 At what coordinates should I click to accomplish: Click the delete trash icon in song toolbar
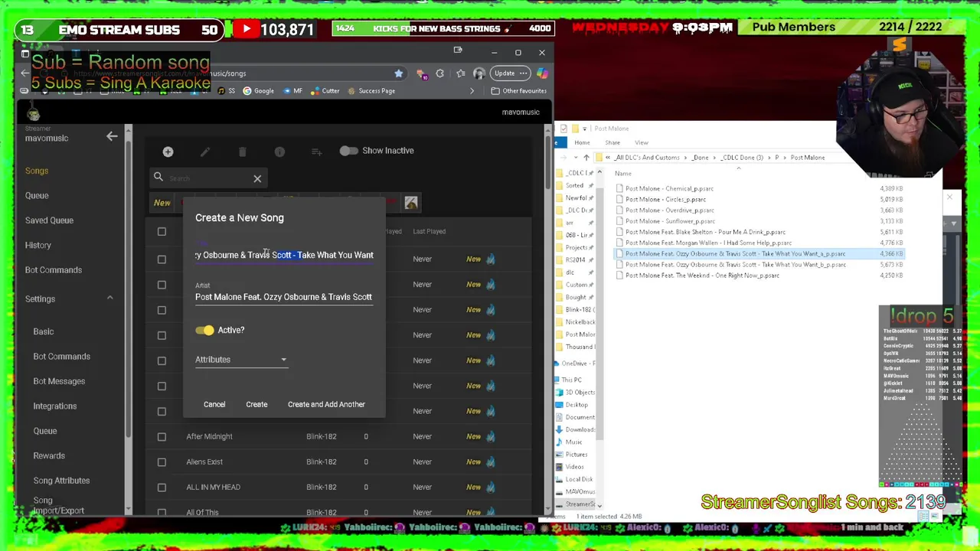[242, 152]
